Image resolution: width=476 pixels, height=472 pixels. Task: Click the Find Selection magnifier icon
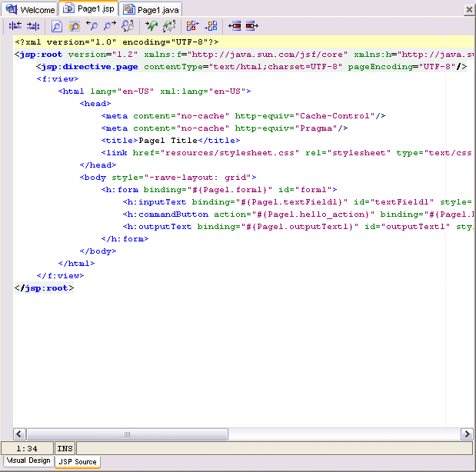pyautogui.click(x=57, y=26)
